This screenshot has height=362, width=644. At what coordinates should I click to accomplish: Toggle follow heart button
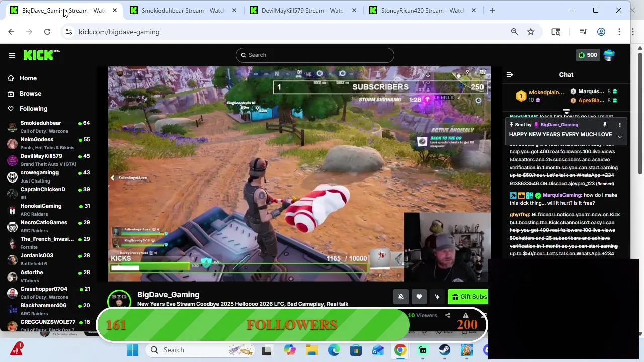(x=419, y=297)
